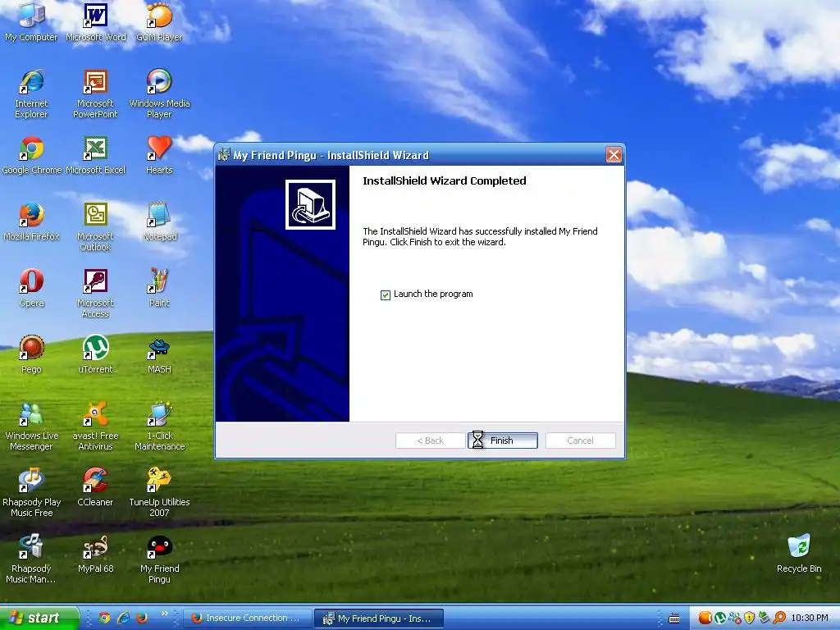The height and width of the screenshot is (630, 840).
Task: Select the Opera browser shortcut
Action: pos(31,288)
